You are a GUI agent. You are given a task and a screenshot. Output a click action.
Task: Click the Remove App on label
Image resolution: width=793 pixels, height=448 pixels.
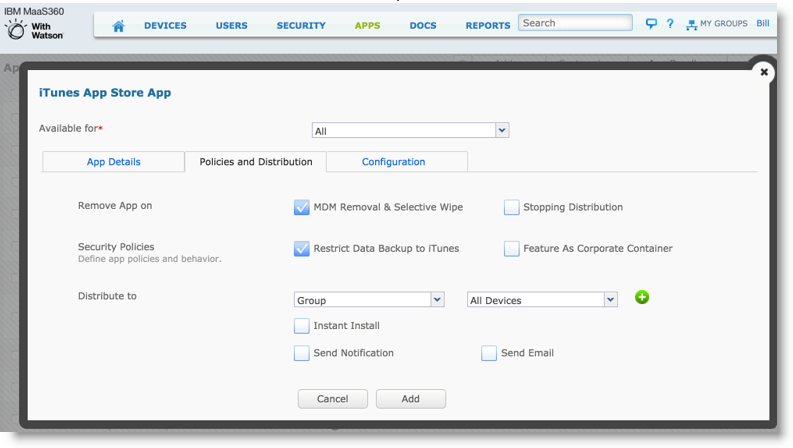(x=115, y=206)
